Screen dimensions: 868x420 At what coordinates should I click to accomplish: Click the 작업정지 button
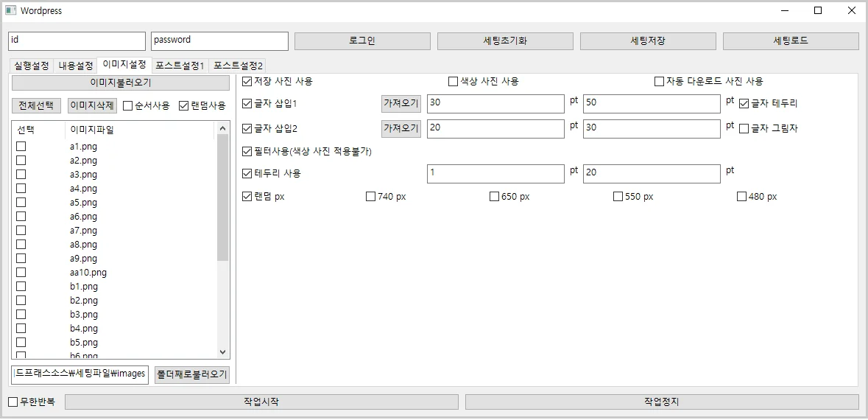662,402
